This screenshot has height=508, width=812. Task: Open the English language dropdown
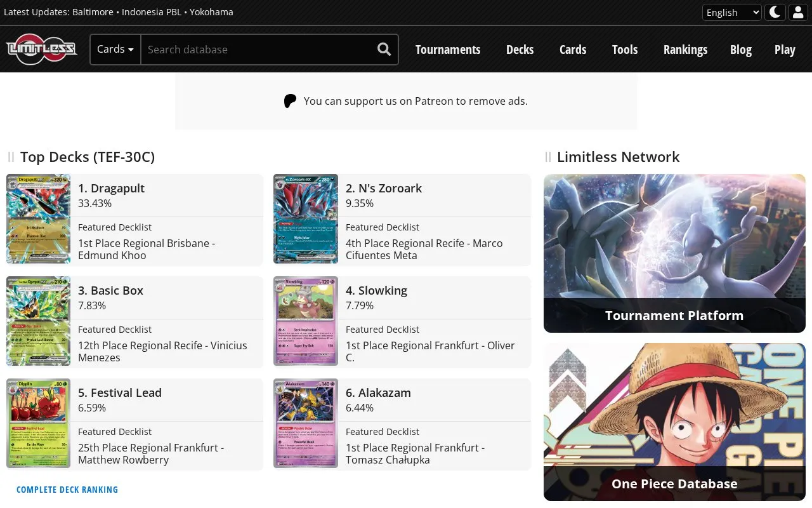[732, 12]
